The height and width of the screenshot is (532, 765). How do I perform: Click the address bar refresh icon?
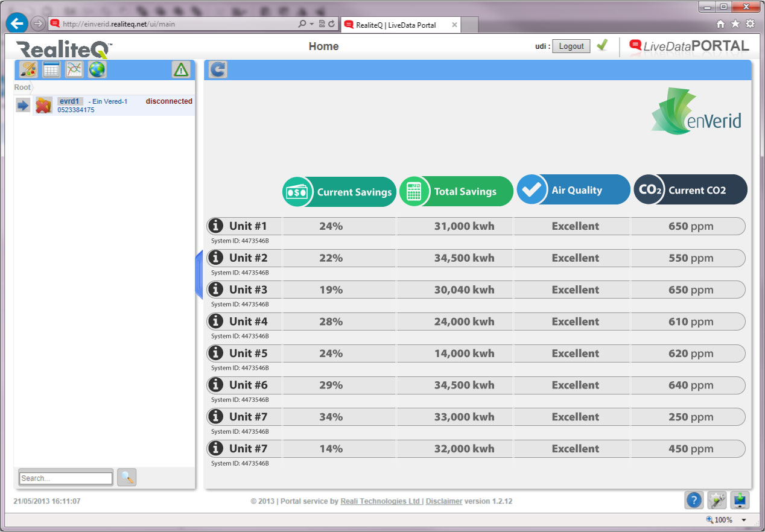point(331,24)
